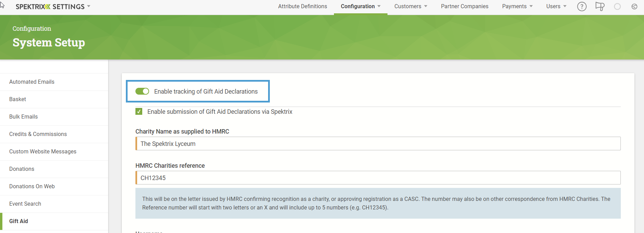Click the System Setup page title
The image size is (644, 233).
click(x=49, y=43)
